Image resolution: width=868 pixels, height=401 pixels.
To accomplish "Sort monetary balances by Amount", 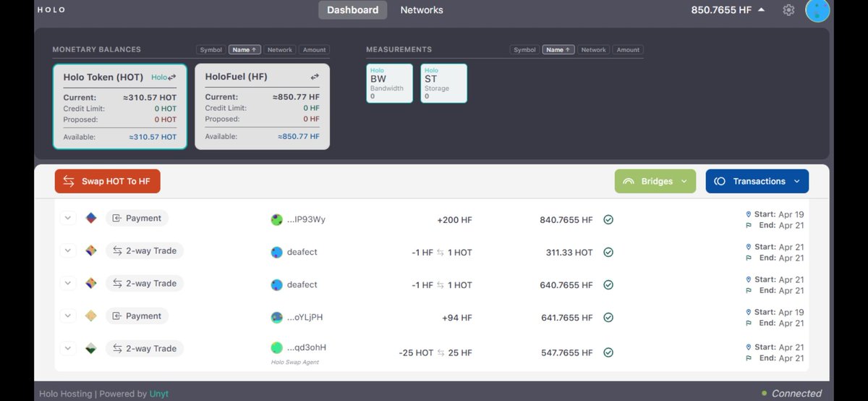I will coord(314,50).
